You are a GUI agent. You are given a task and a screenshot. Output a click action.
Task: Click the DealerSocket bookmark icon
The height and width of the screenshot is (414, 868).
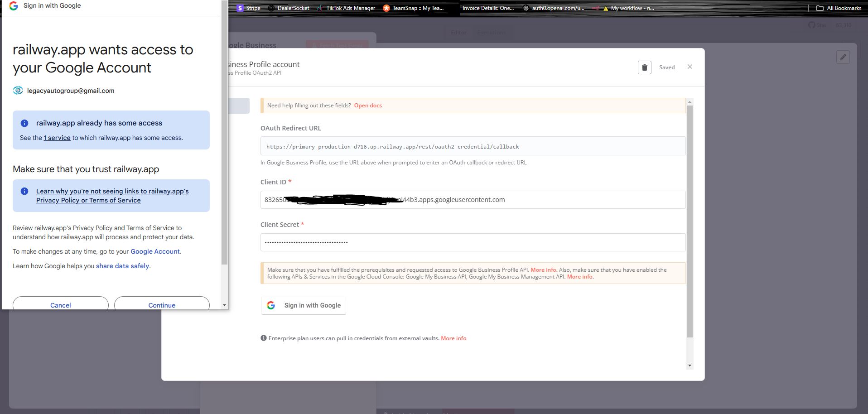[x=271, y=8]
